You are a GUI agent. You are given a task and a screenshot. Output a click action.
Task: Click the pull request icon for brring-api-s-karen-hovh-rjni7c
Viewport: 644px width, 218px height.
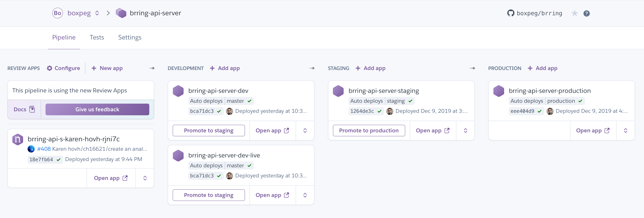pos(17,139)
